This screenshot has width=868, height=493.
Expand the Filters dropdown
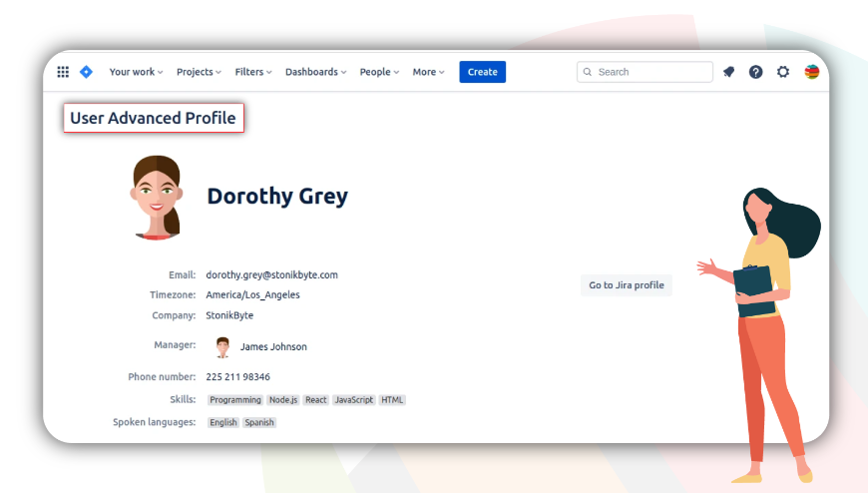pyautogui.click(x=253, y=72)
